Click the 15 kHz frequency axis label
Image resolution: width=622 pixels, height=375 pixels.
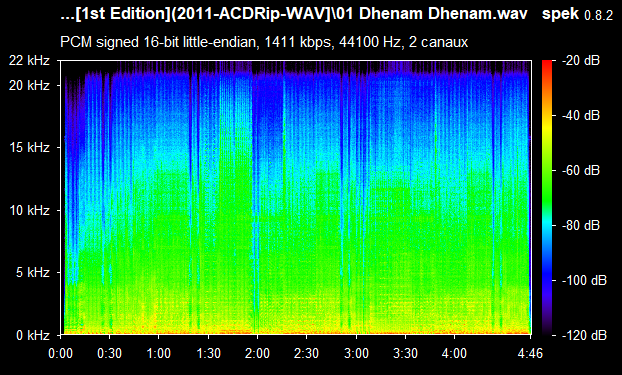click(30, 148)
